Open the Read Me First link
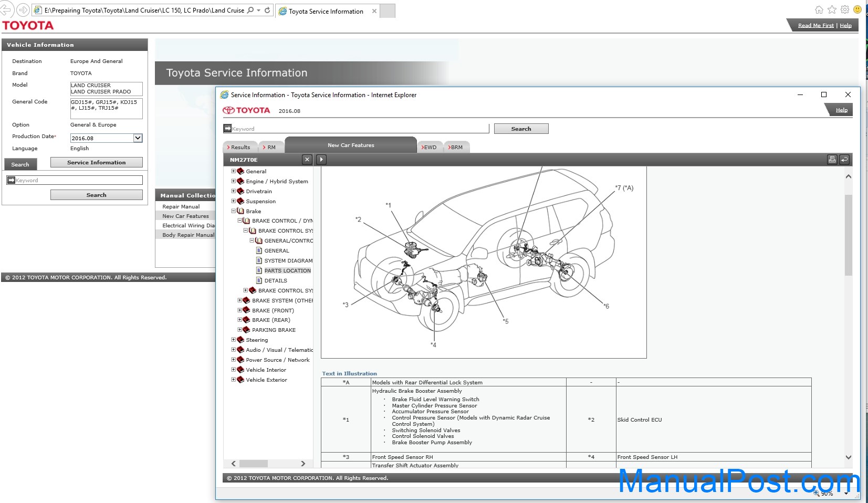Image resolution: width=868 pixels, height=503 pixels. point(815,25)
